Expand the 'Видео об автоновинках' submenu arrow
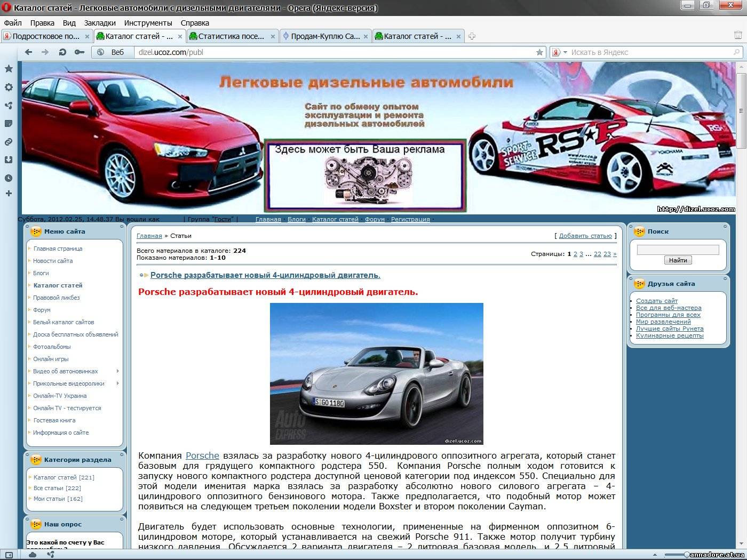 coord(118,371)
